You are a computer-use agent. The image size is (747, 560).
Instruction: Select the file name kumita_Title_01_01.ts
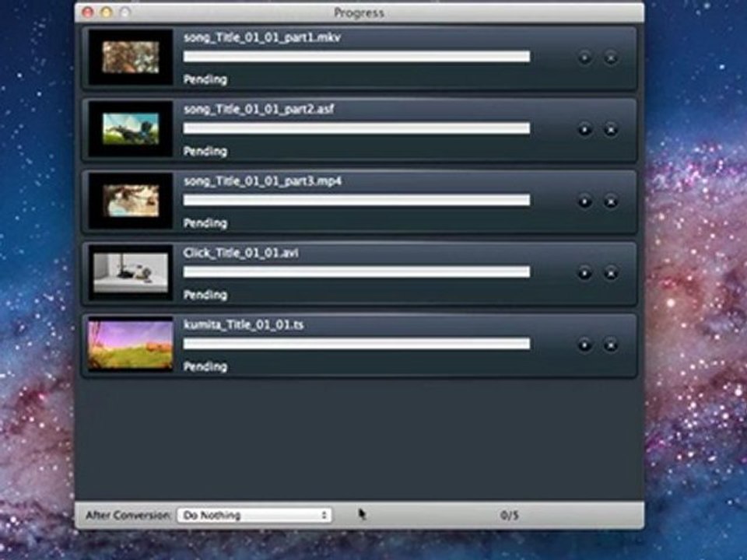pyautogui.click(x=244, y=325)
